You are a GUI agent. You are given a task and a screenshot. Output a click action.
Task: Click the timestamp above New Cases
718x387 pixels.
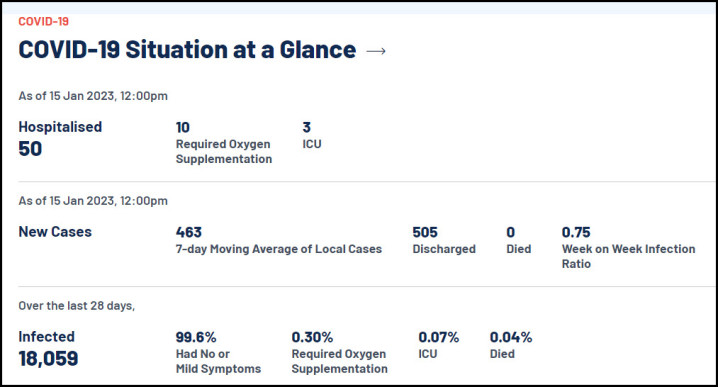click(93, 201)
